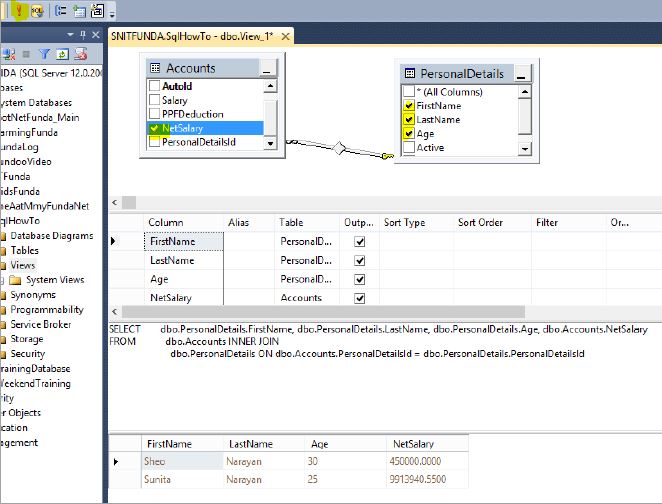Click the Add Table toolbar icon
662x504 pixels.
pos(79,11)
